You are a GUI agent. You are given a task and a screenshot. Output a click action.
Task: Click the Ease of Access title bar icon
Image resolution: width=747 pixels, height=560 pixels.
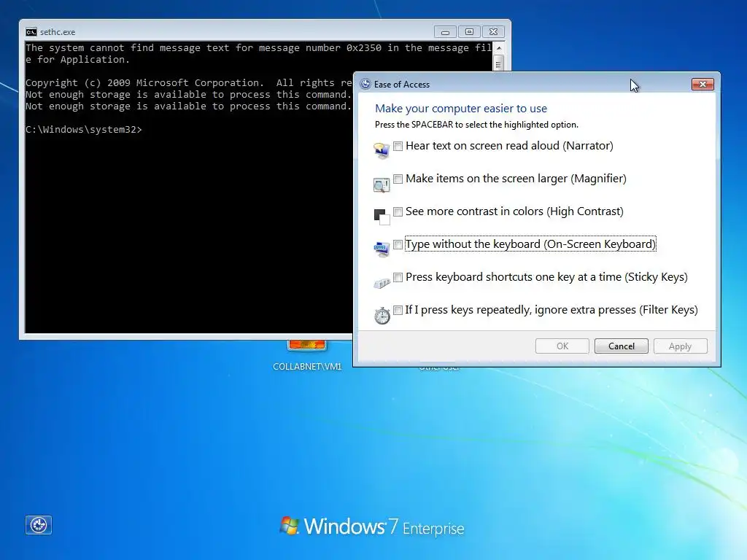pyautogui.click(x=365, y=85)
